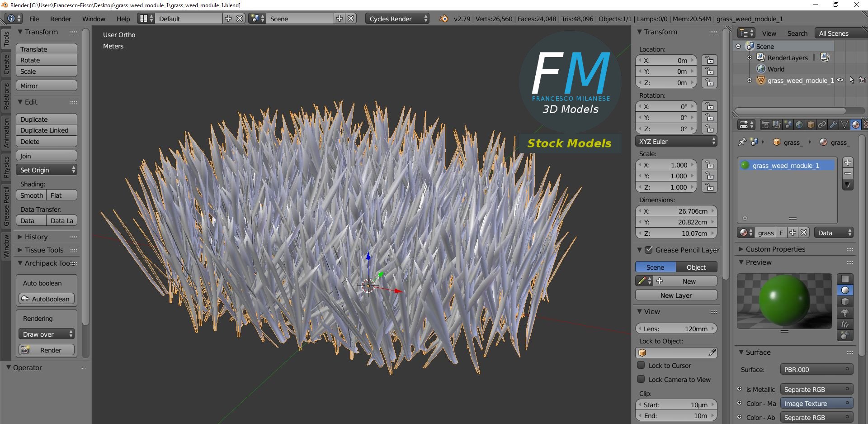Image resolution: width=868 pixels, height=424 pixels.
Task: Open the Render menu
Action: coord(61,19)
